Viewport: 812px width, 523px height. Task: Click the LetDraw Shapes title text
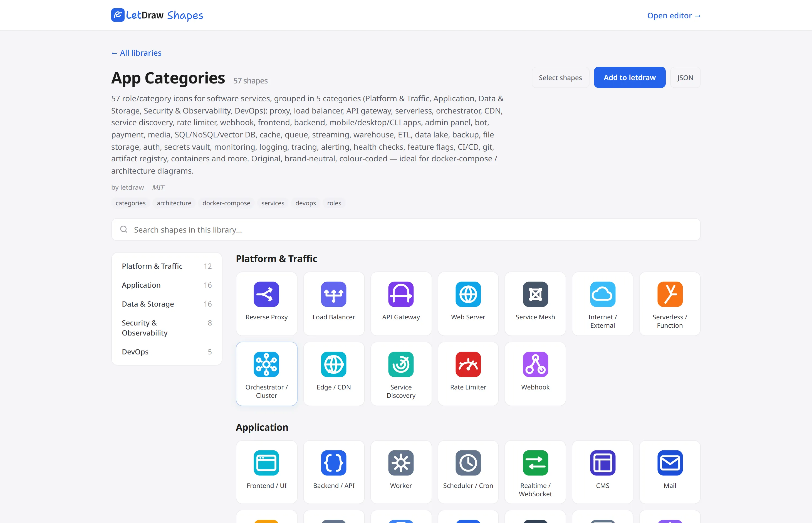pos(165,15)
